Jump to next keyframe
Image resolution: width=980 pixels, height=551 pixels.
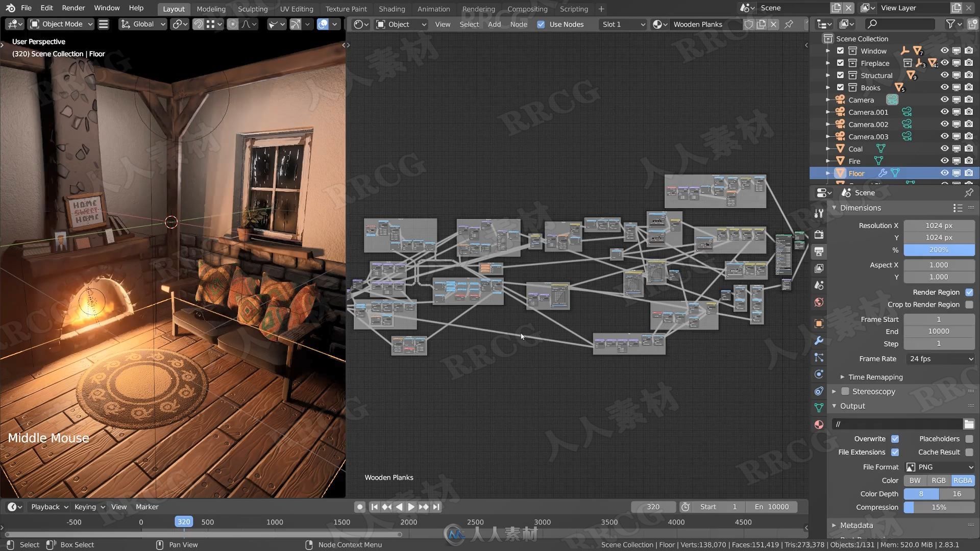pos(423,507)
